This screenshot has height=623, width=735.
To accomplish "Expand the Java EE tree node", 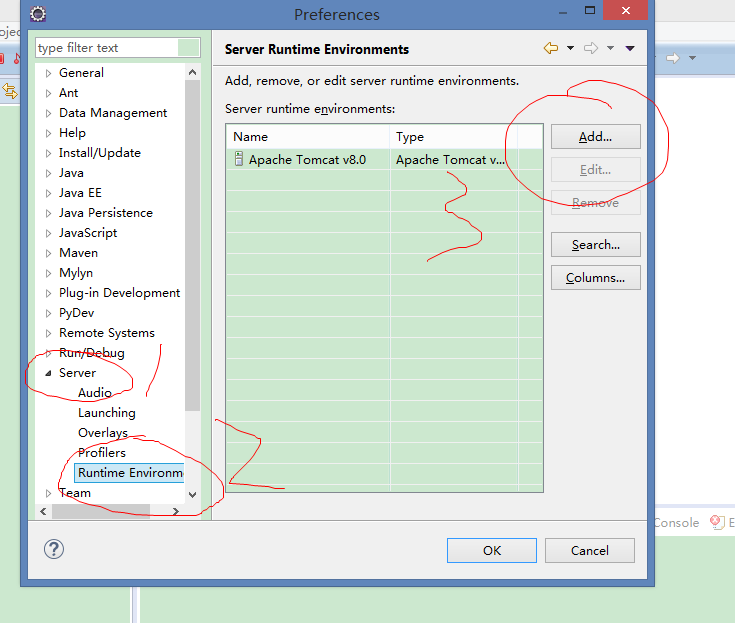I will click(48, 193).
